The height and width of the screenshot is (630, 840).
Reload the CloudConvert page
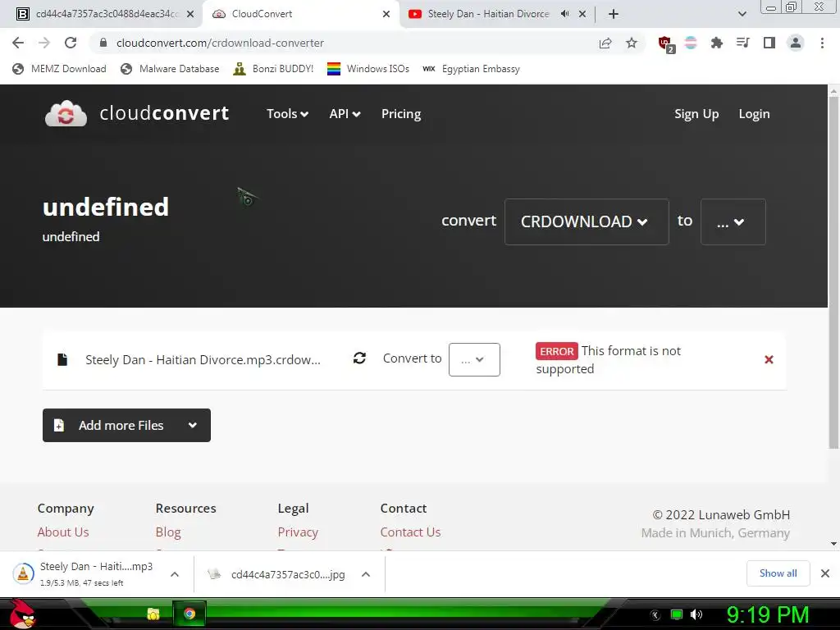(71, 43)
